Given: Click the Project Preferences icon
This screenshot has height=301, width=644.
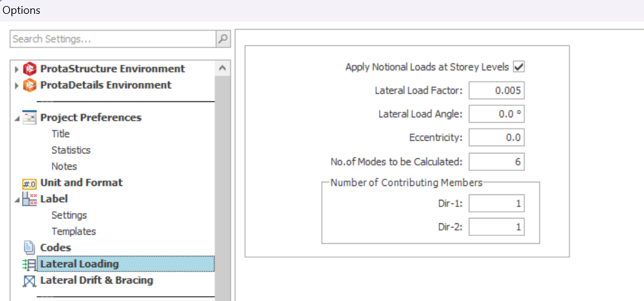Looking at the screenshot, I should click(30, 118).
